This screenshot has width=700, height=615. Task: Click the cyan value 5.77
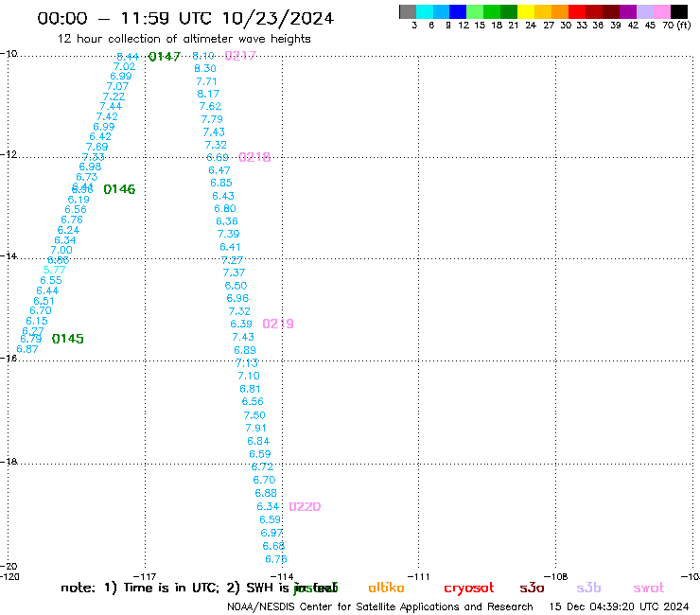click(x=55, y=270)
